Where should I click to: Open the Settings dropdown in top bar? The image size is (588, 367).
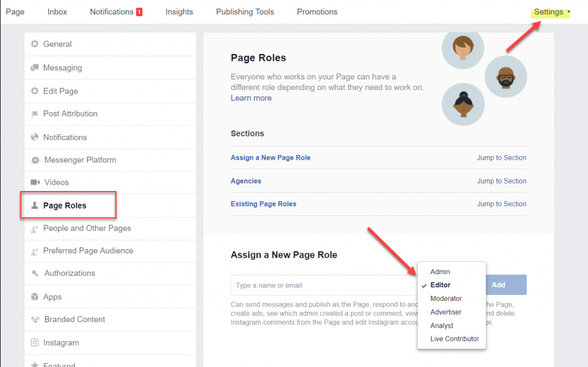tap(551, 12)
